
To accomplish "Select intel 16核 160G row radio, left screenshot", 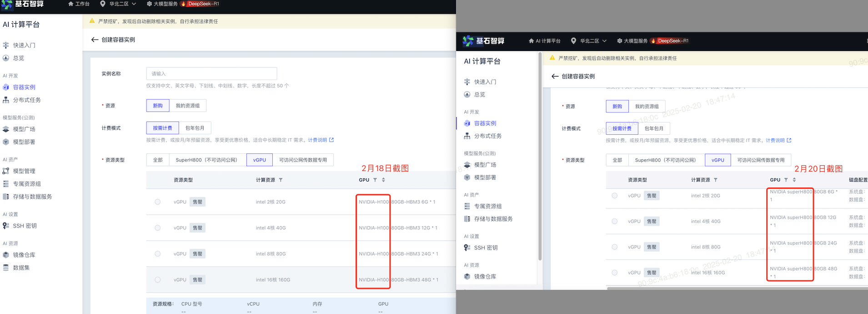I will (157, 279).
